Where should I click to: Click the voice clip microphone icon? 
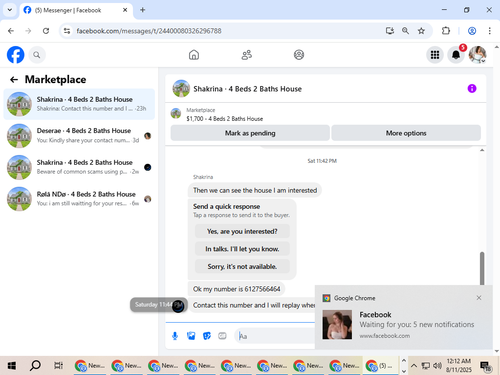[x=175, y=336]
